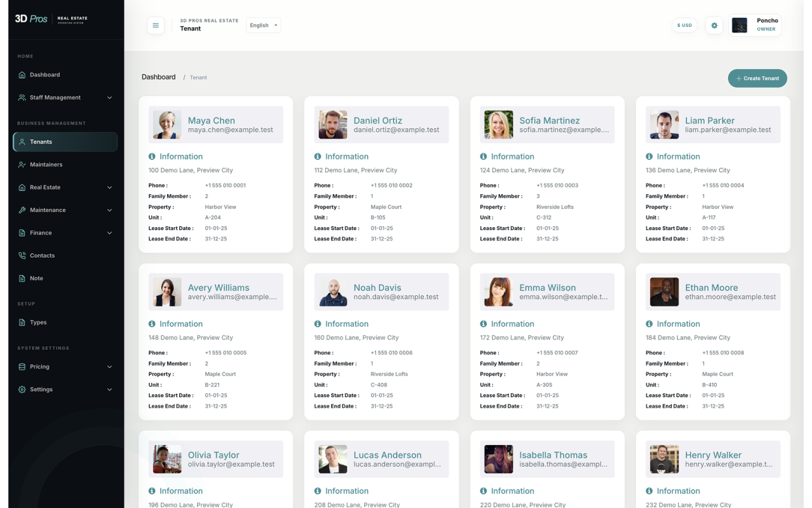Expand the Finance submenu chevron
Screen dimensions: 812x508
tap(109, 233)
